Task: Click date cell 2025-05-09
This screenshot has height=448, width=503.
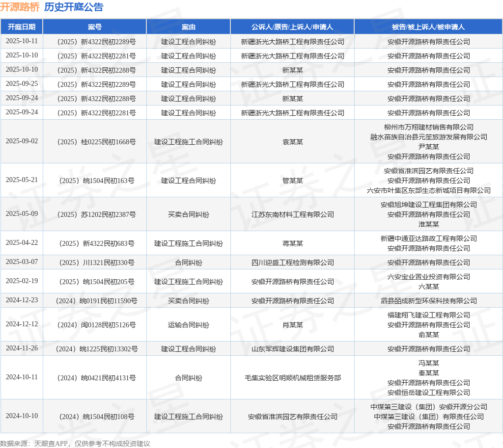Action: click(22, 214)
